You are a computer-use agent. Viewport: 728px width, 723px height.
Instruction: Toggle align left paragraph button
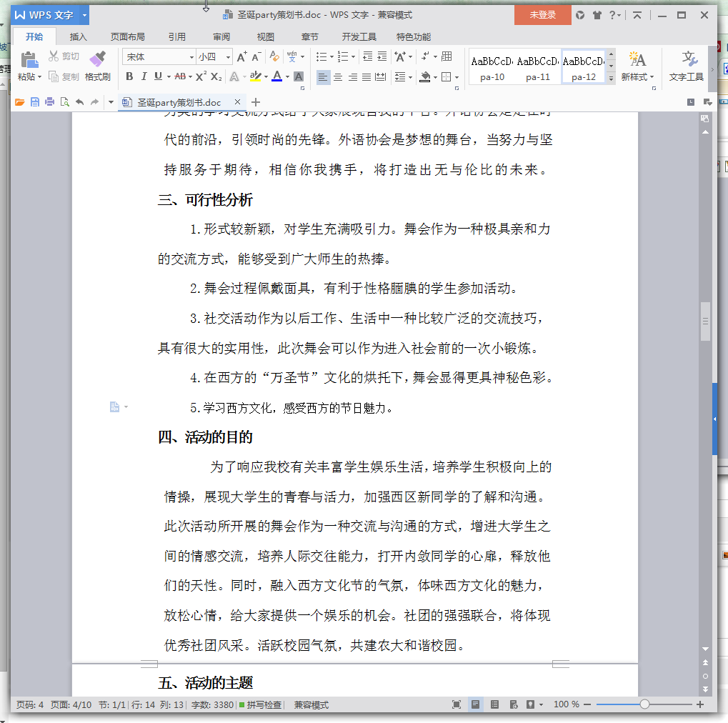tap(323, 76)
